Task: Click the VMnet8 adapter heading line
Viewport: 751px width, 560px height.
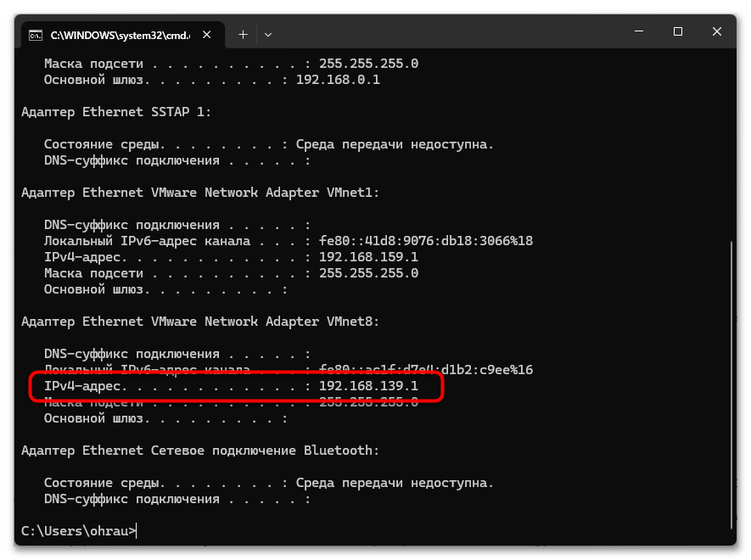Action: 200,322
